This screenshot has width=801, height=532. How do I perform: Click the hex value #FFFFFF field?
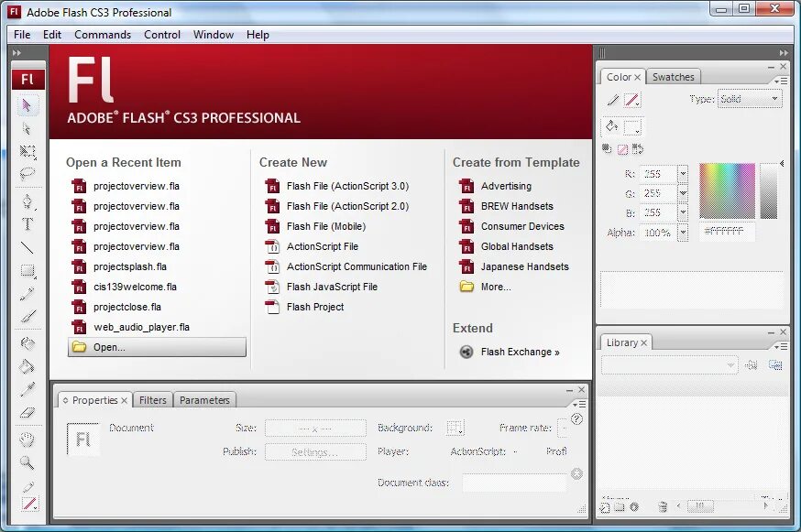pos(727,232)
